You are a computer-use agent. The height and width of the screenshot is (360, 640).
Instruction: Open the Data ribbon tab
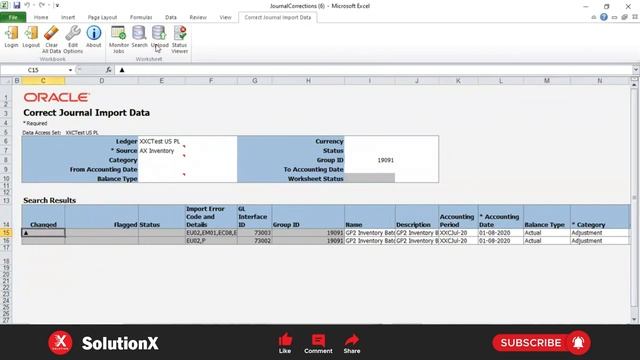pyautogui.click(x=171, y=17)
